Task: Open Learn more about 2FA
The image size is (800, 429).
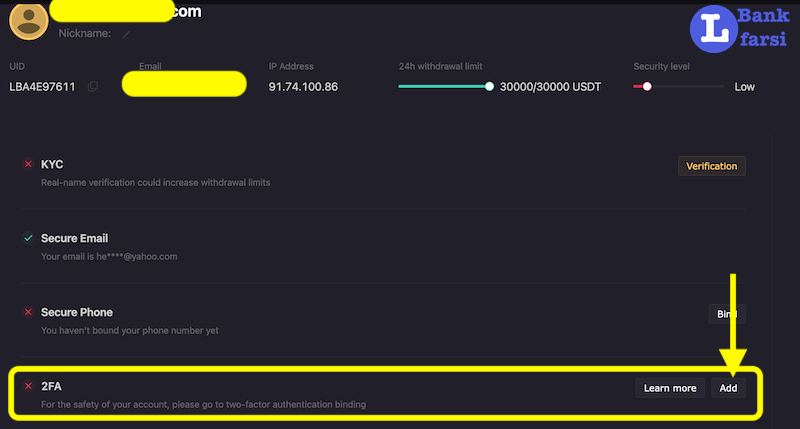Action: click(669, 388)
